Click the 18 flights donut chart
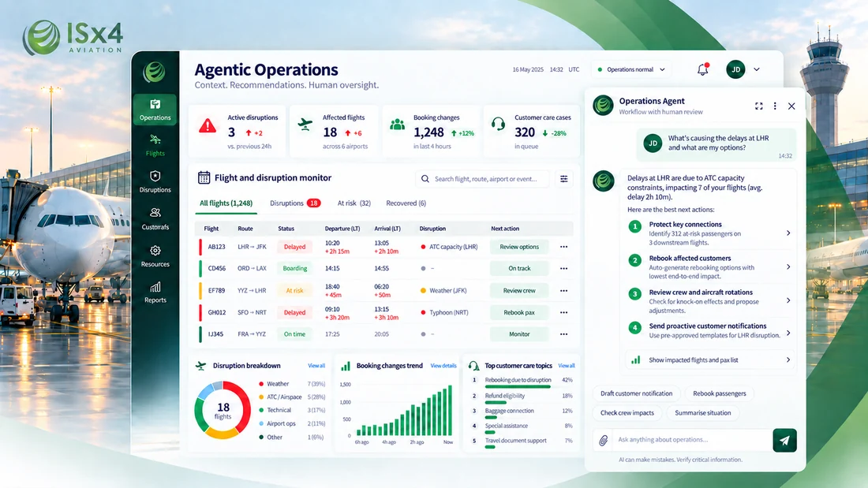The width and height of the screenshot is (868, 488). click(x=223, y=410)
